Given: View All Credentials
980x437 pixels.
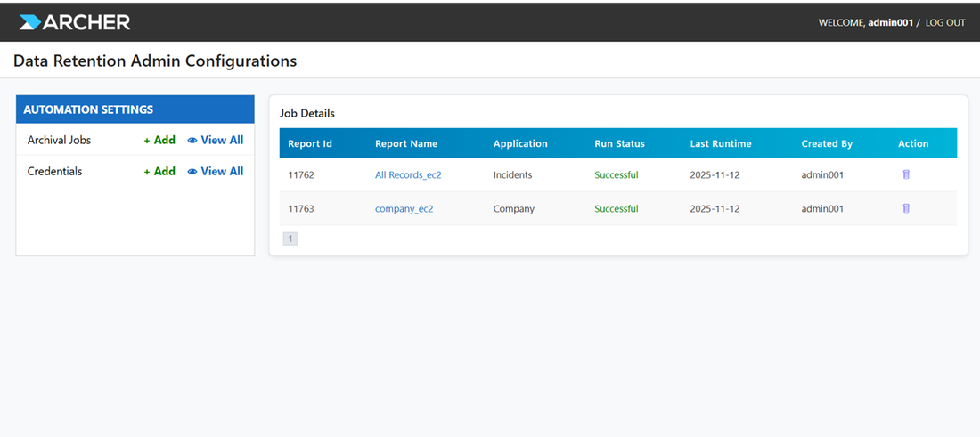Looking at the screenshot, I should (x=216, y=171).
